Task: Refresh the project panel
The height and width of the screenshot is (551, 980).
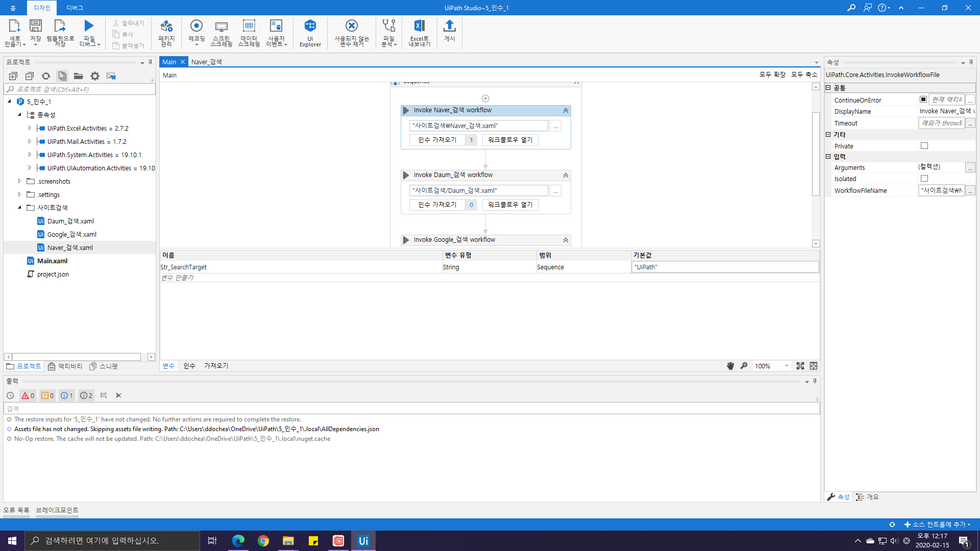Action: click(46, 76)
